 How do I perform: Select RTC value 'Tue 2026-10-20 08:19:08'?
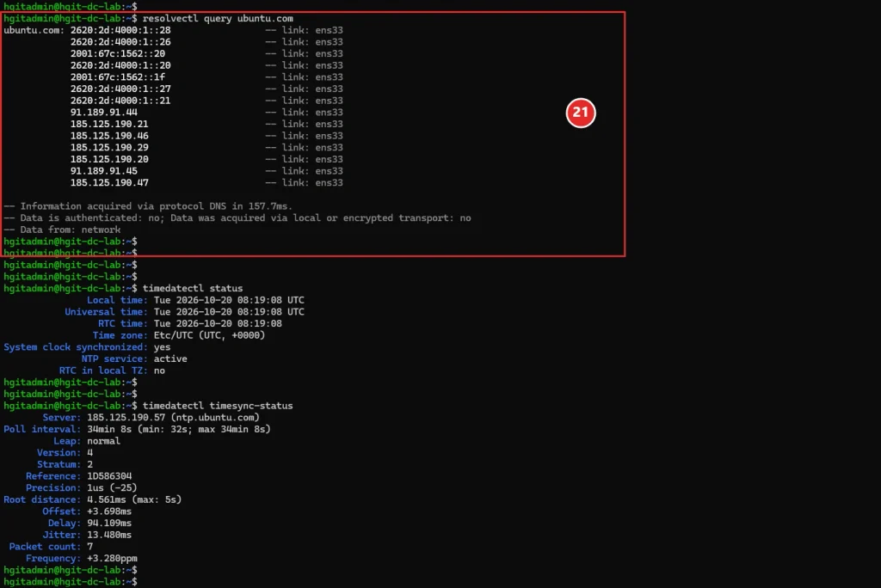pos(218,323)
